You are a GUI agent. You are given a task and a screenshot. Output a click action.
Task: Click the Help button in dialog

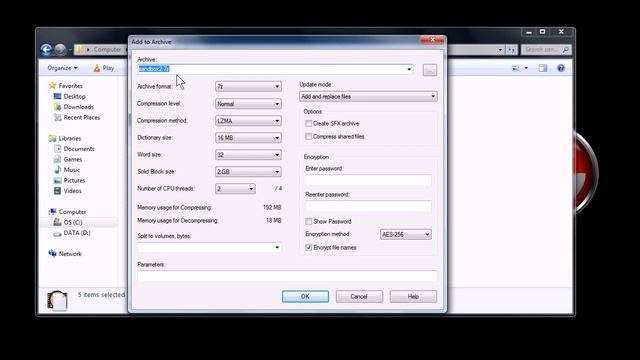tap(413, 296)
